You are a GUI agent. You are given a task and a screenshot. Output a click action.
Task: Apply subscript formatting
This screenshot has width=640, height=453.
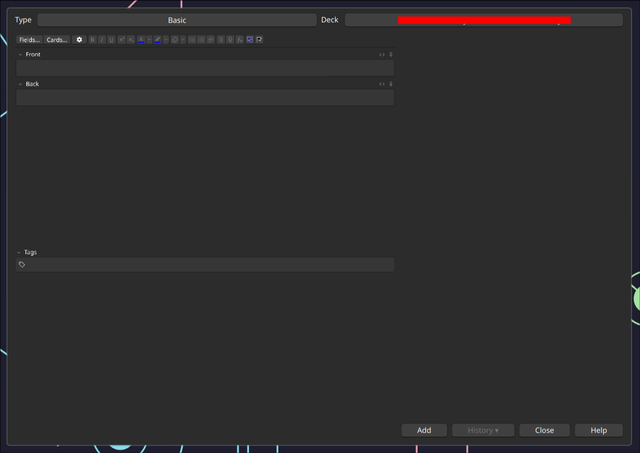[x=131, y=40]
